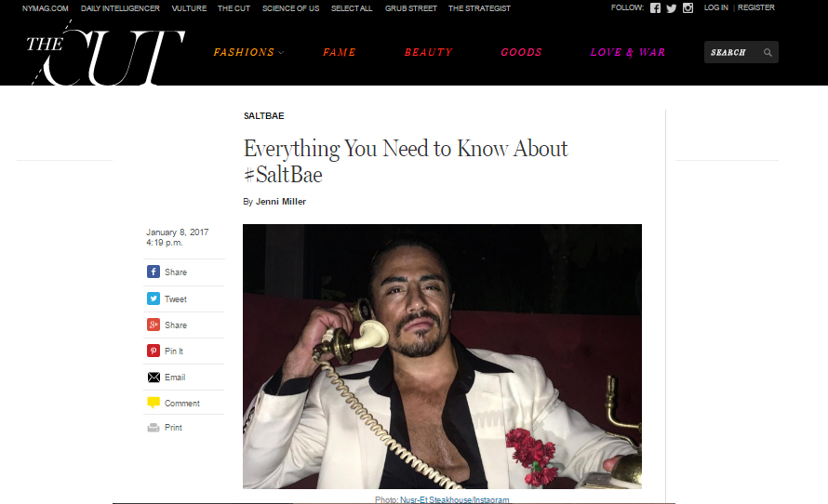Go to the Beauty section

[428, 52]
